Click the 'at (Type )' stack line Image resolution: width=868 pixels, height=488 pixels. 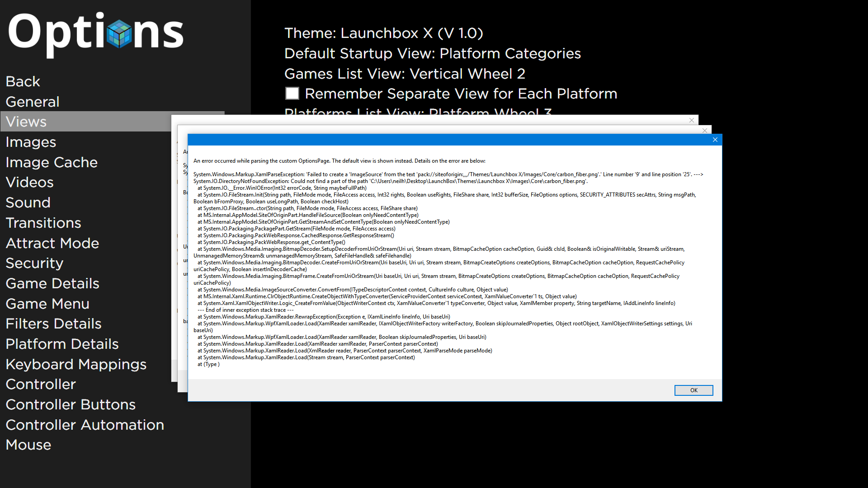pyautogui.click(x=208, y=364)
